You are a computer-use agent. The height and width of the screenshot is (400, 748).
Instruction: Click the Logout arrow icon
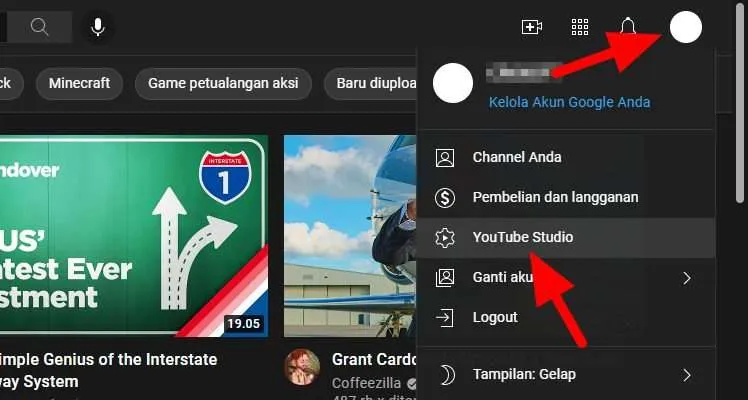[445, 318]
